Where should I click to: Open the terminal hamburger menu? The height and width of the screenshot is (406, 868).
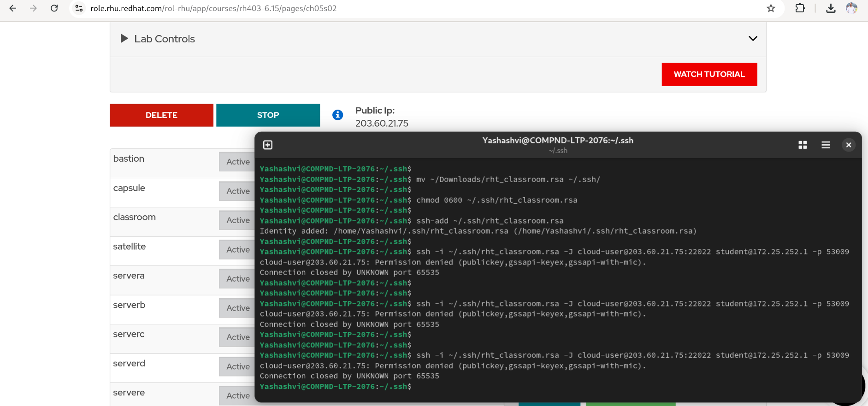[826, 145]
